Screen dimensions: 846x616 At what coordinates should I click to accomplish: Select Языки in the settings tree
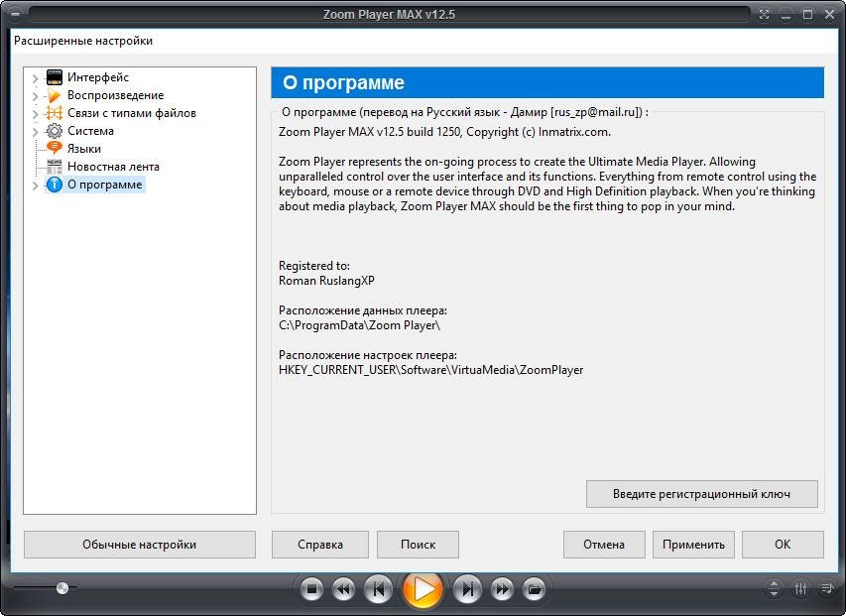click(84, 149)
